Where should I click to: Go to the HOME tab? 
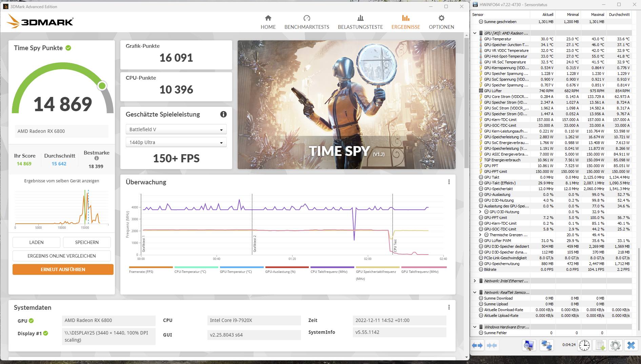268,22
